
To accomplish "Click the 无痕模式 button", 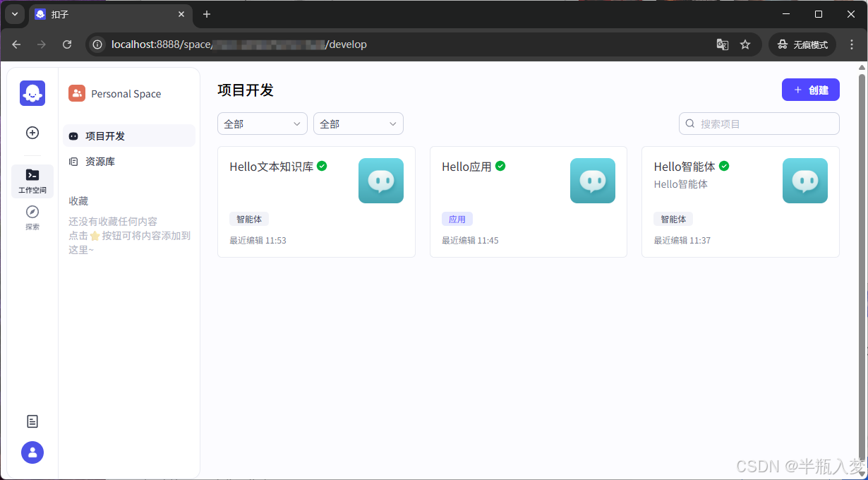I will click(802, 44).
